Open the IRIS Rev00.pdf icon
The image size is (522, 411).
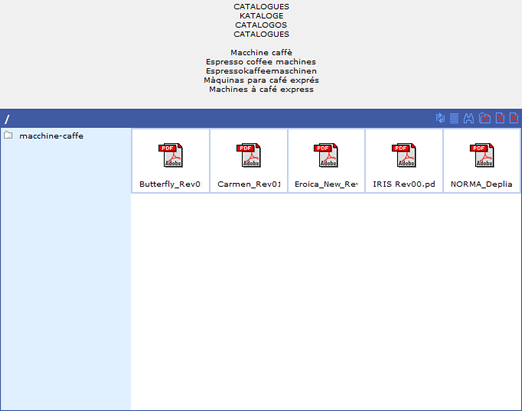point(404,155)
